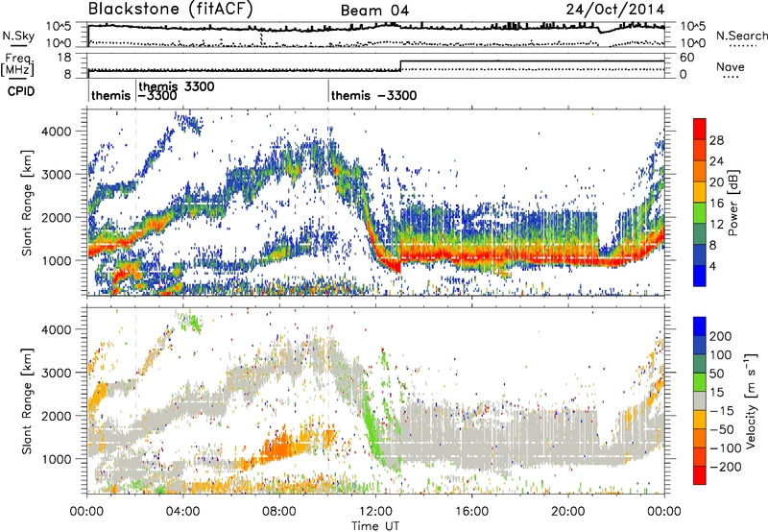Click the date "24/Oct/2014"

coord(615,10)
